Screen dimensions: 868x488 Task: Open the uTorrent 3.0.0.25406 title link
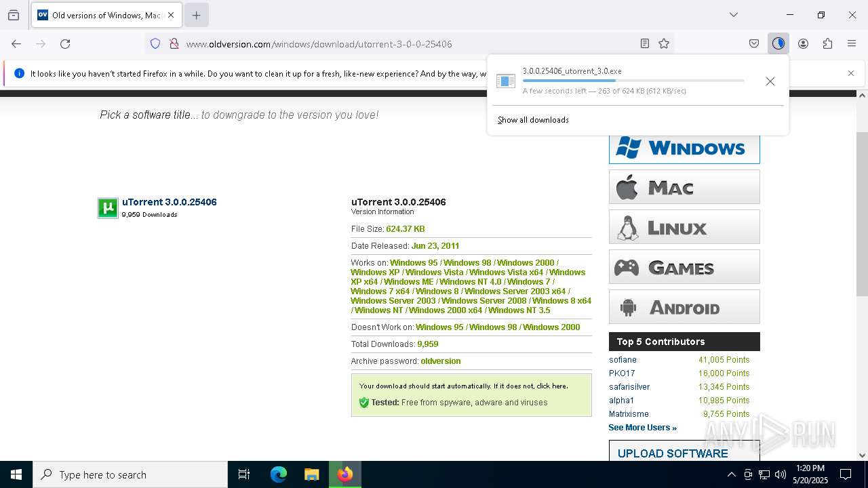pos(170,202)
